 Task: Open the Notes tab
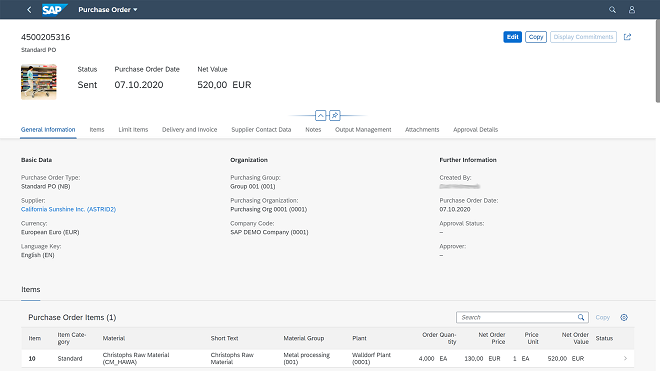(x=313, y=130)
